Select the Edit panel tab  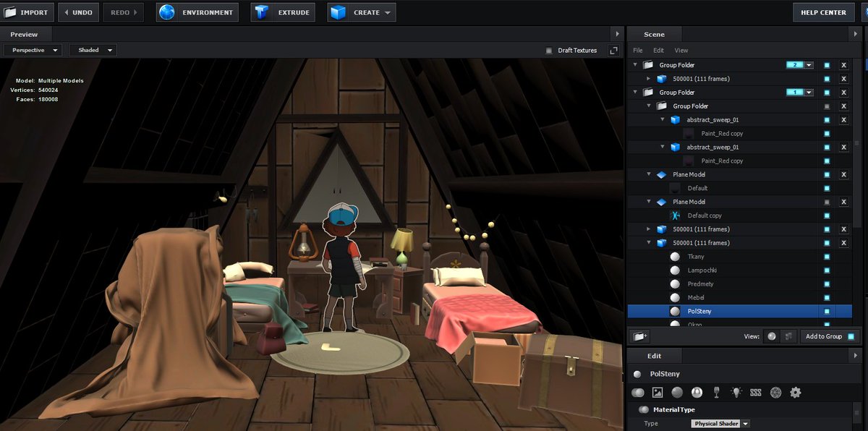(x=654, y=356)
